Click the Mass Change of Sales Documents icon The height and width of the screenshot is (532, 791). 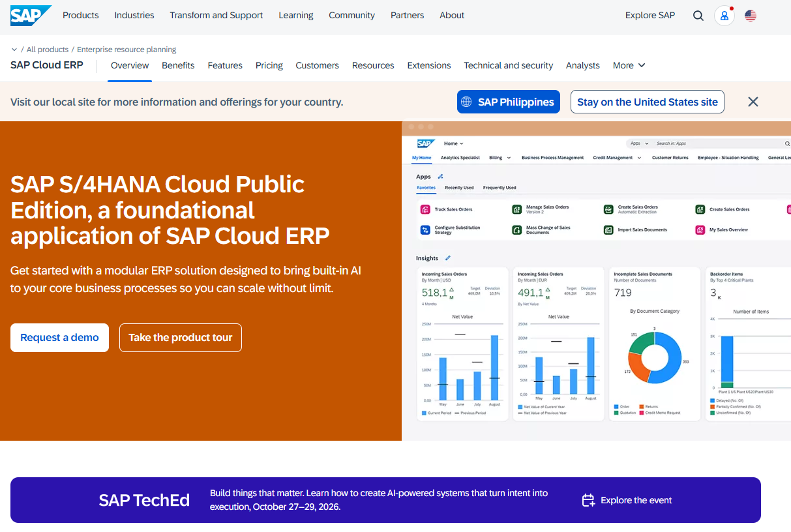[516, 230]
